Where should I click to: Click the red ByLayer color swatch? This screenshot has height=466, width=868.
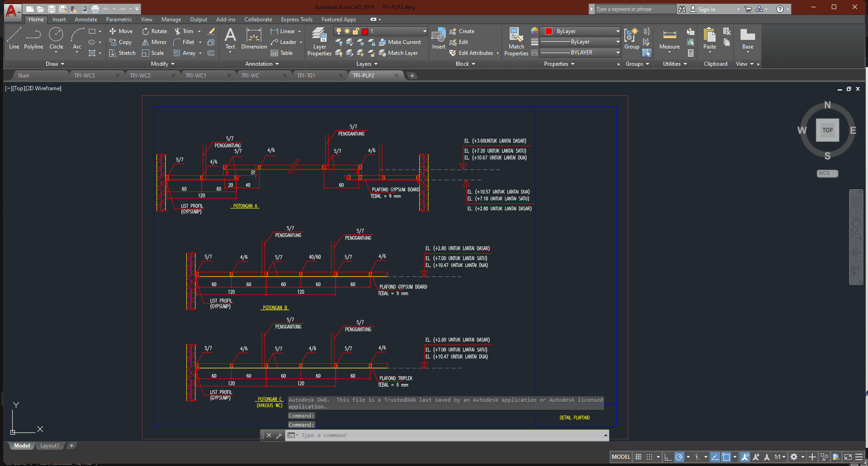point(549,31)
